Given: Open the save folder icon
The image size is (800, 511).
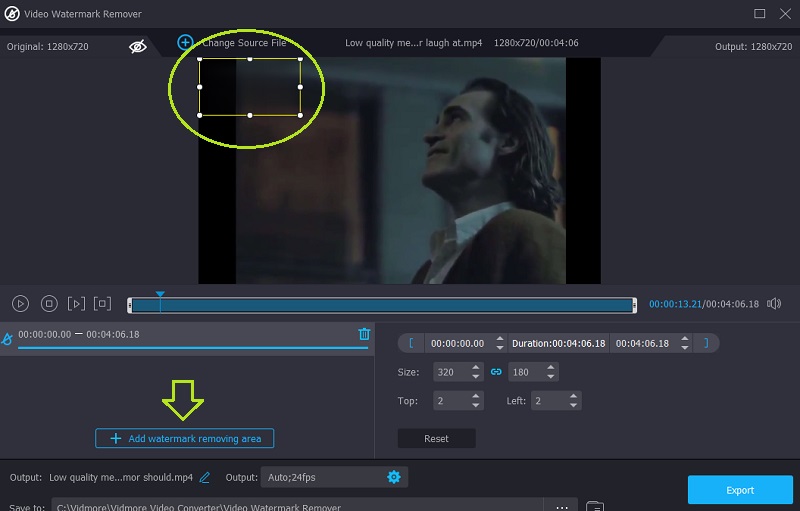Looking at the screenshot, I should (593, 507).
